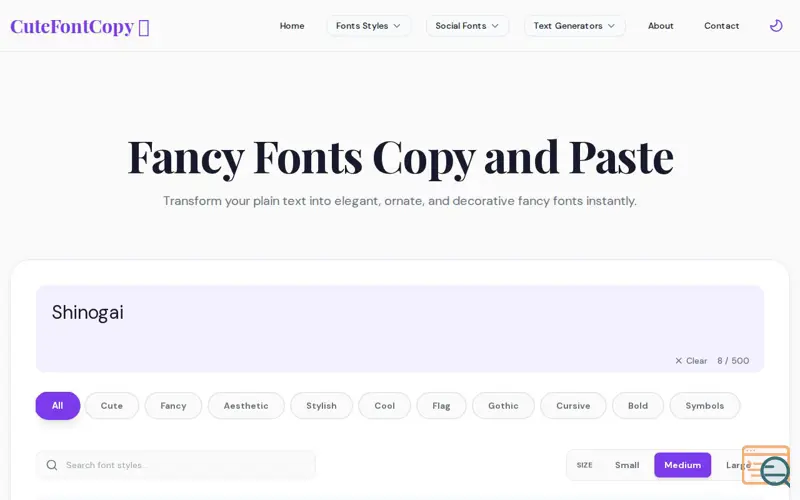Filter fonts by Cool
Viewport: 800px width, 500px height.
click(385, 406)
